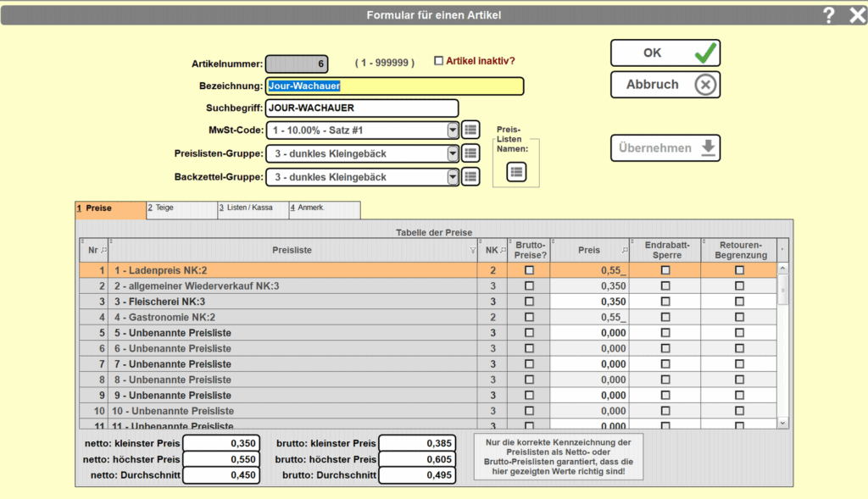Switch to the Teige tab
The image size is (868, 499).
click(x=181, y=209)
